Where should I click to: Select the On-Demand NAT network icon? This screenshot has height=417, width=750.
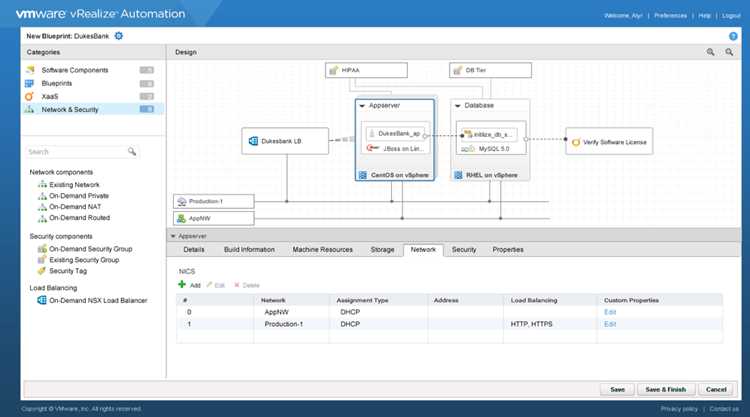coord(43,207)
